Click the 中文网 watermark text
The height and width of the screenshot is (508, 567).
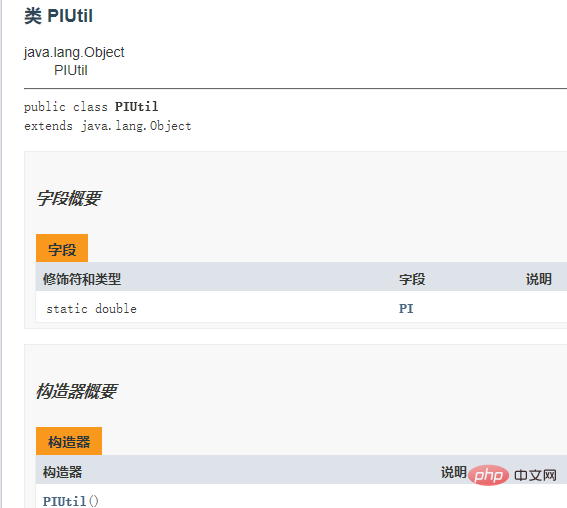coord(535,475)
